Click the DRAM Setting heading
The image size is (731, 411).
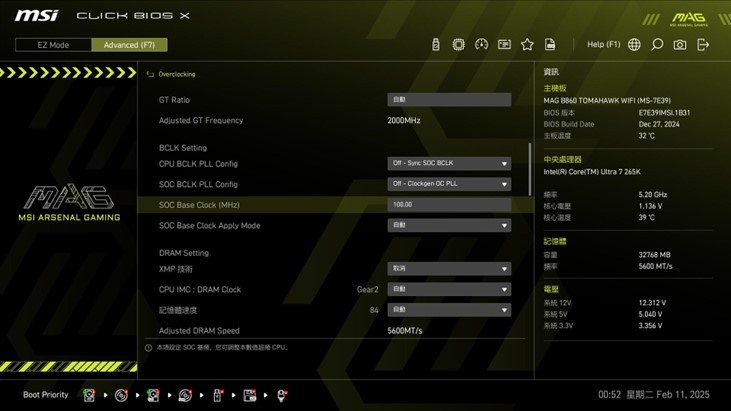coord(184,253)
